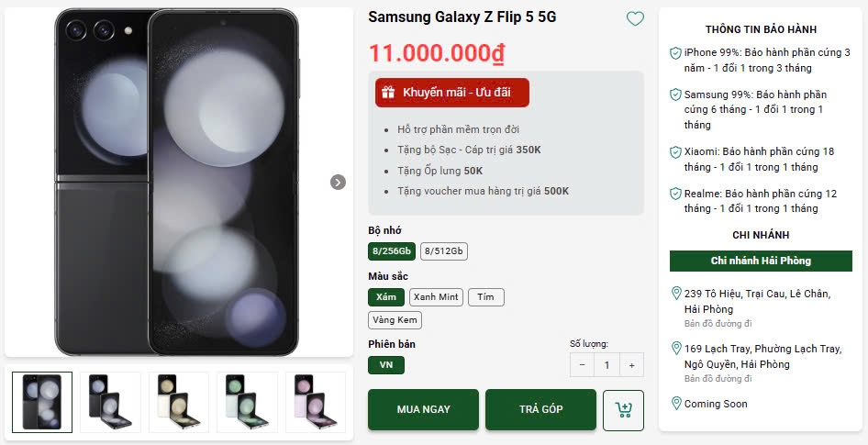Click the iPhone warranty shield icon
868x445 pixels.
(676, 53)
